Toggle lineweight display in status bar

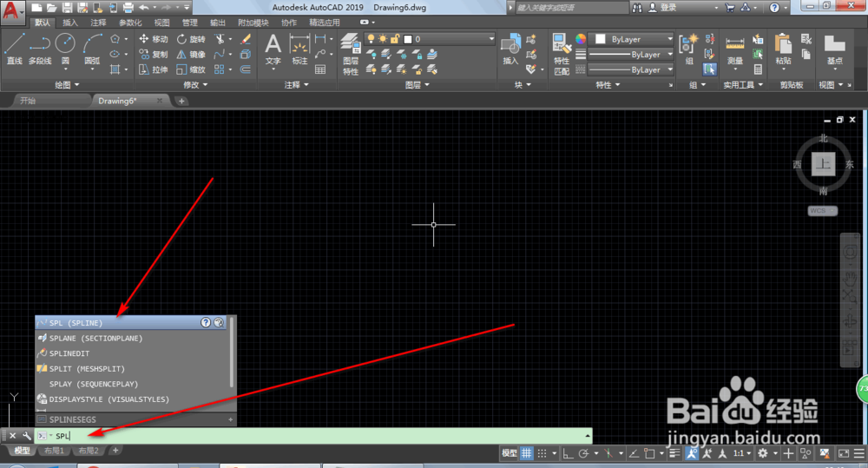click(674, 453)
